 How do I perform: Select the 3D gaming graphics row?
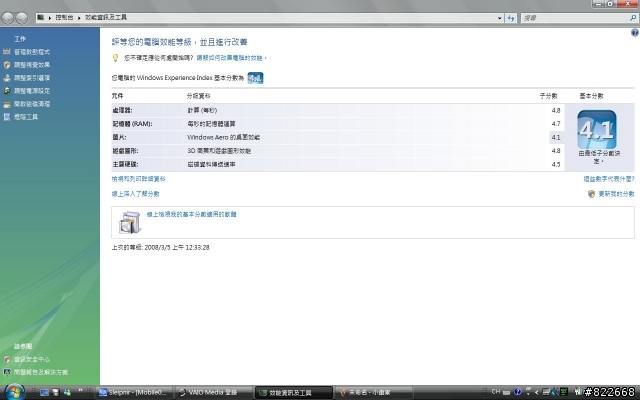(338, 151)
